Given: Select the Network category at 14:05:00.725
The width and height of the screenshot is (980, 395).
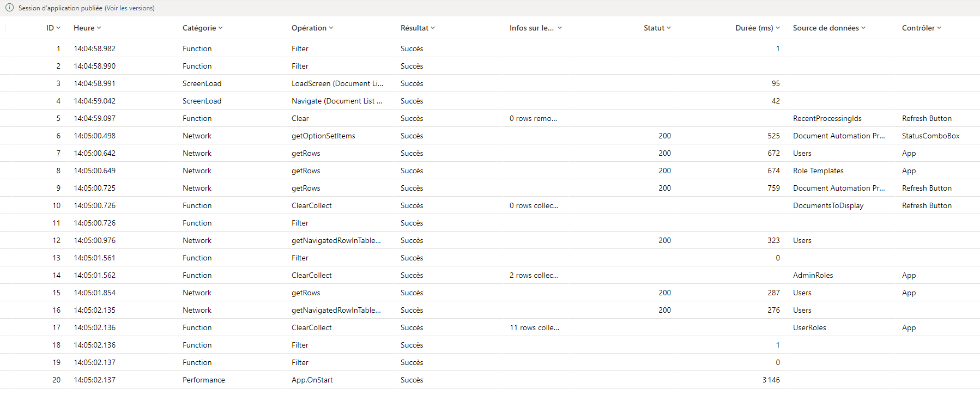Looking at the screenshot, I should point(197,188).
